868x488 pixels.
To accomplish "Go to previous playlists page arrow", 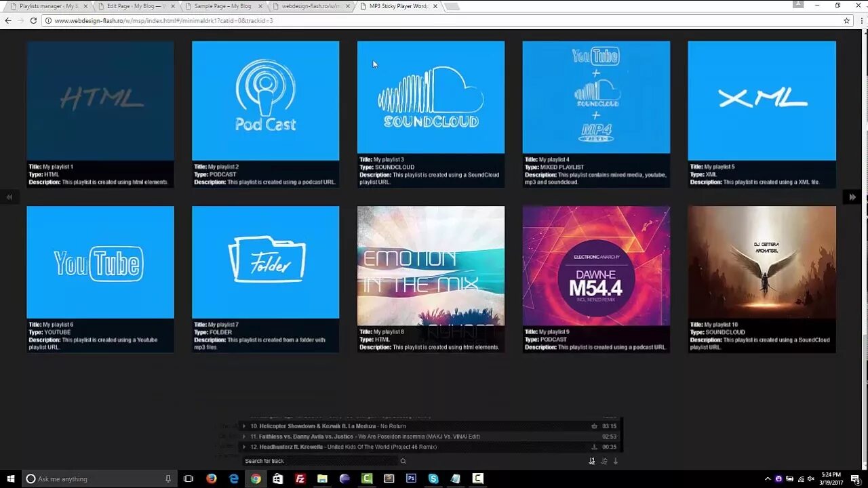I will click(9, 197).
